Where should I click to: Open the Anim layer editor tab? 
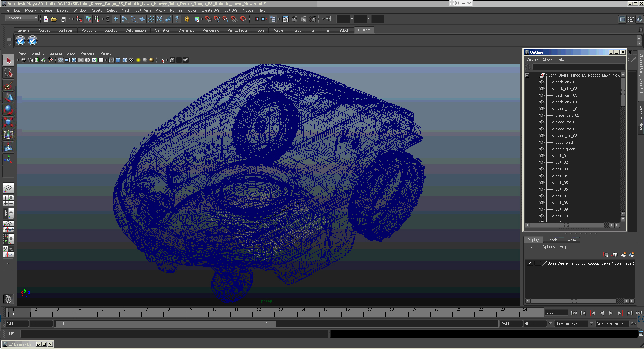(572, 240)
